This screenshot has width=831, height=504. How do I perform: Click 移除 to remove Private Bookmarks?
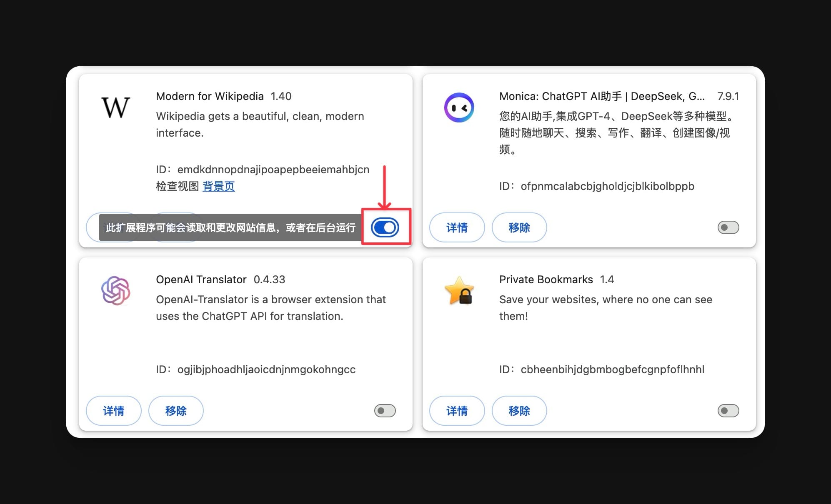pyautogui.click(x=519, y=411)
